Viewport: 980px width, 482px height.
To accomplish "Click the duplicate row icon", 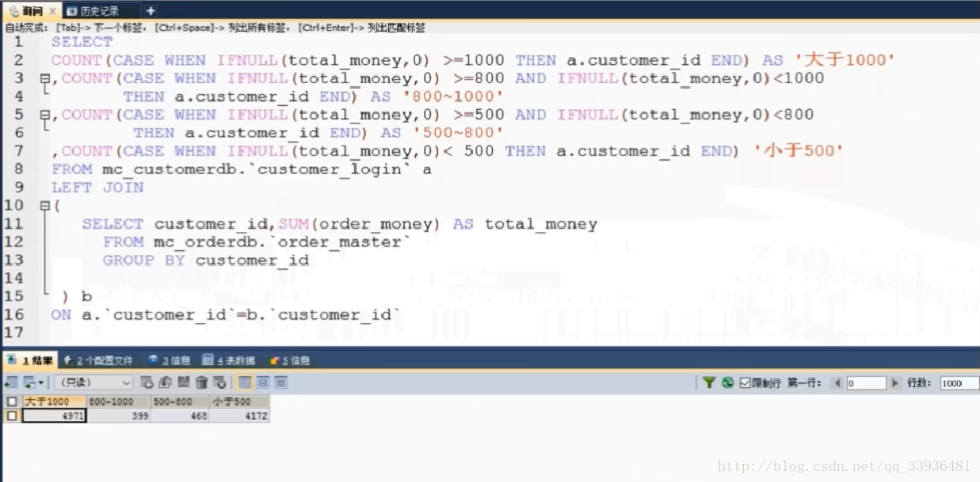I will (x=165, y=382).
